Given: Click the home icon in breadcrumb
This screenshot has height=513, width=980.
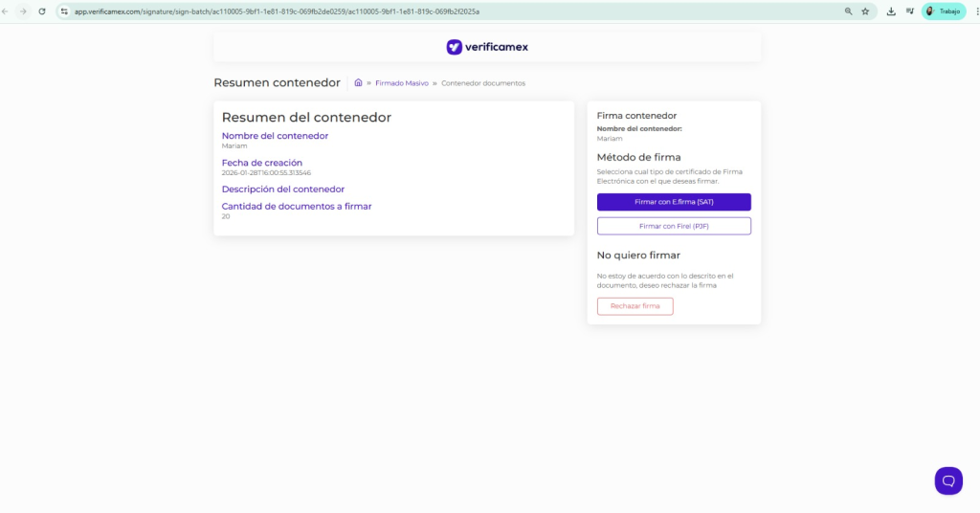Looking at the screenshot, I should pyautogui.click(x=358, y=83).
